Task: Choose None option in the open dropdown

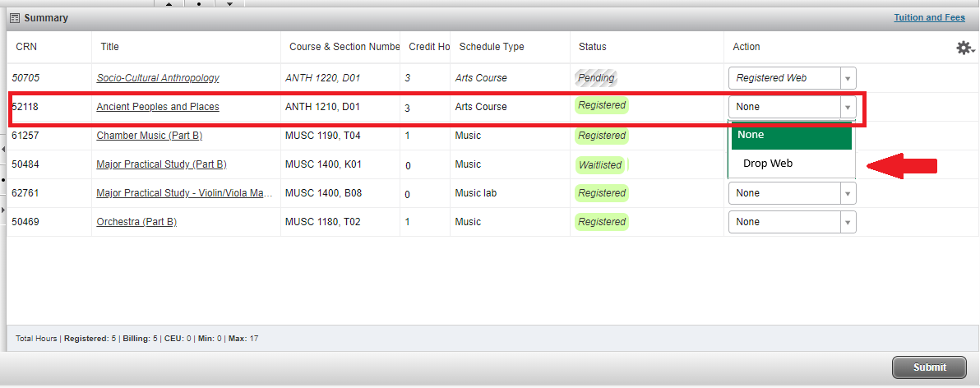Action: tap(789, 135)
